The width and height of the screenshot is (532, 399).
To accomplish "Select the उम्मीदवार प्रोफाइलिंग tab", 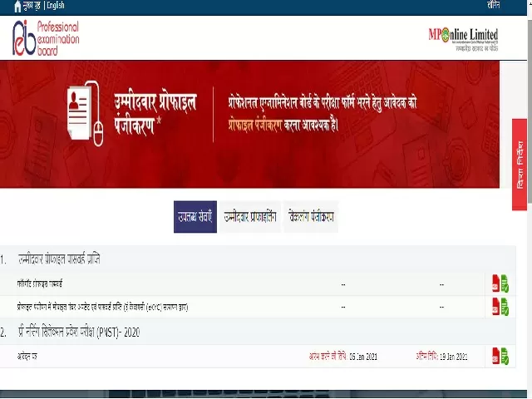I will pyautogui.click(x=250, y=217).
